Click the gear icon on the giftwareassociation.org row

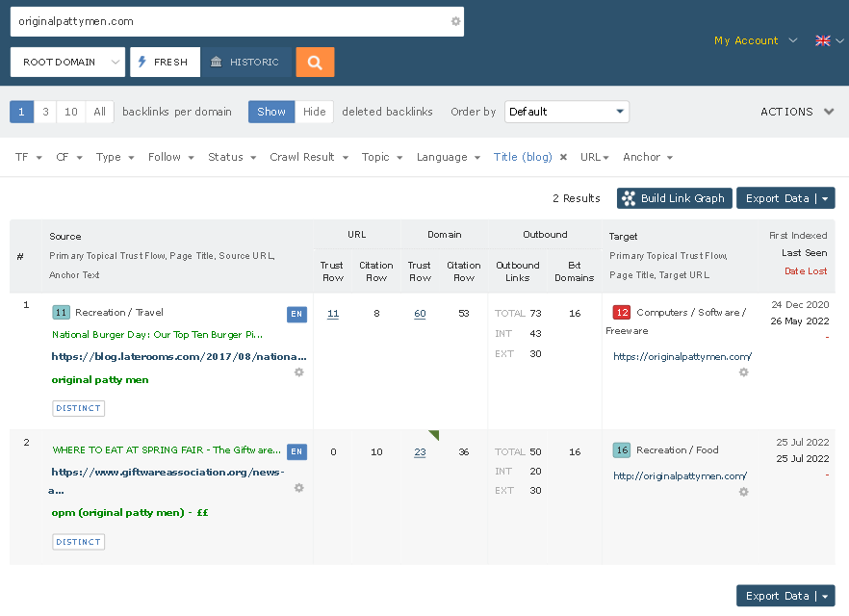[298, 488]
